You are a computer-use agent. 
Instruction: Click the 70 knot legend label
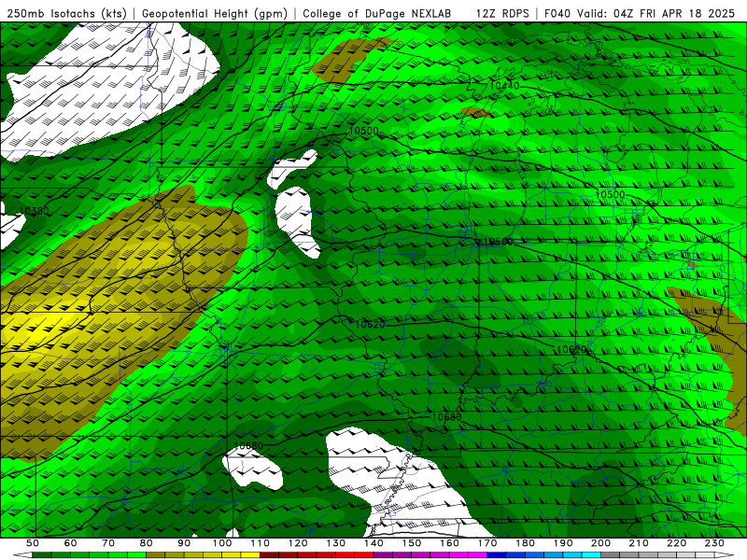click(108, 543)
